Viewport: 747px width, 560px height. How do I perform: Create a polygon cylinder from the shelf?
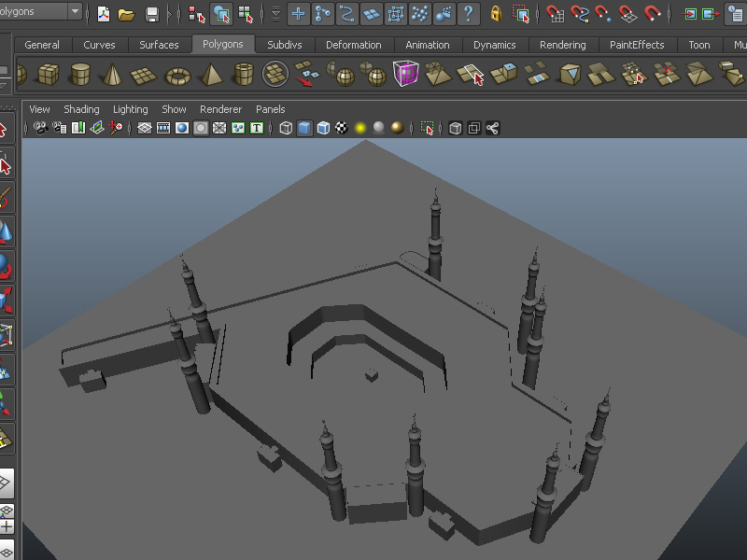[80, 75]
